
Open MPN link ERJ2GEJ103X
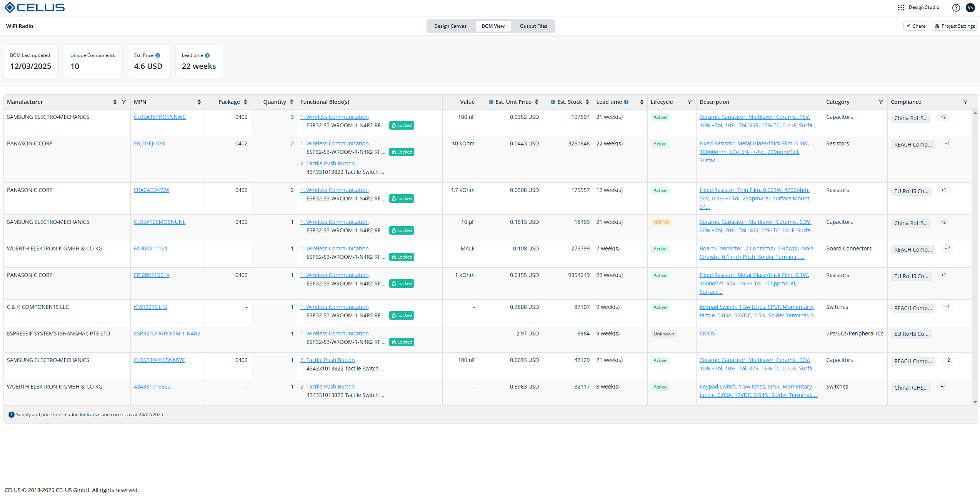150,143
